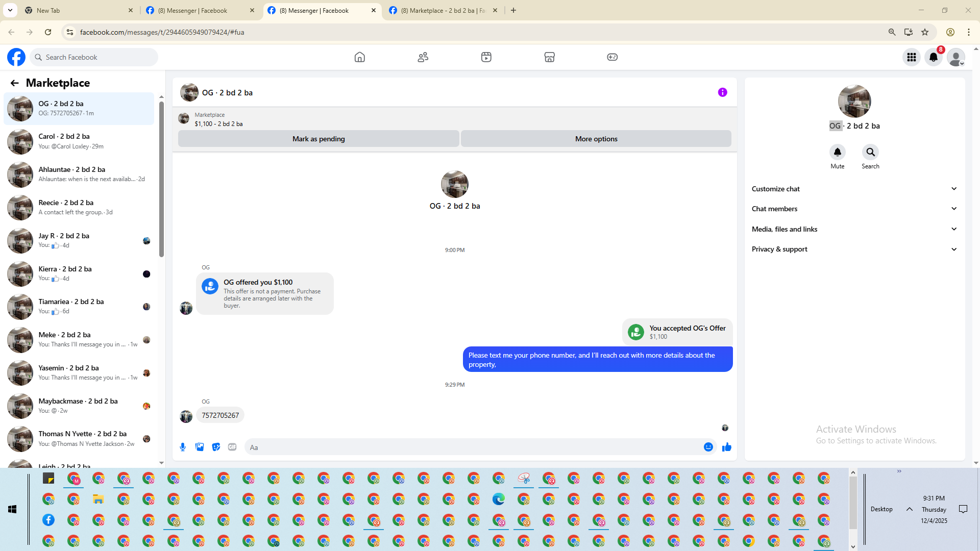Open the sticker picker icon
The width and height of the screenshot is (980, 551).
216,447
